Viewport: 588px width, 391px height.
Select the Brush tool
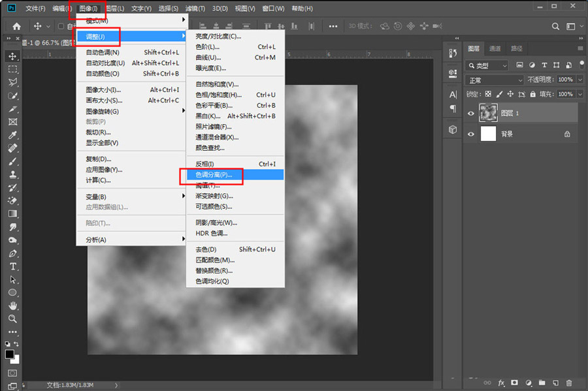(x=12, y=161)
